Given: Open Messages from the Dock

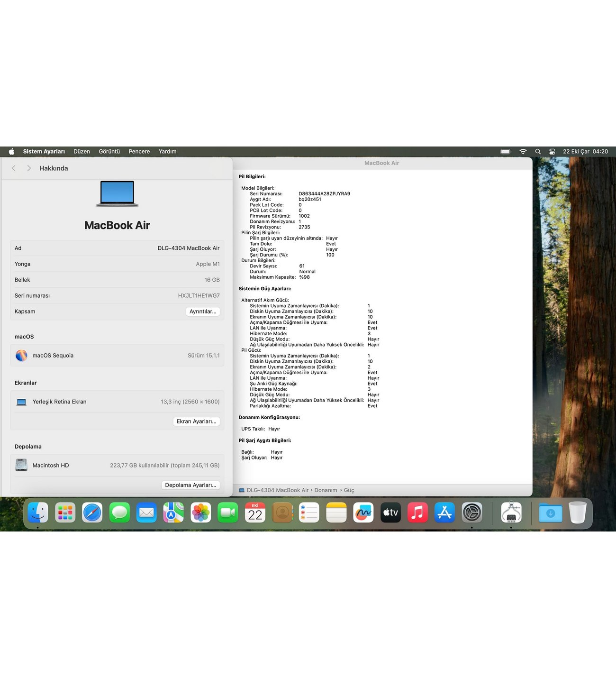Looking at the screenshot, I should [x=119, y=513].
